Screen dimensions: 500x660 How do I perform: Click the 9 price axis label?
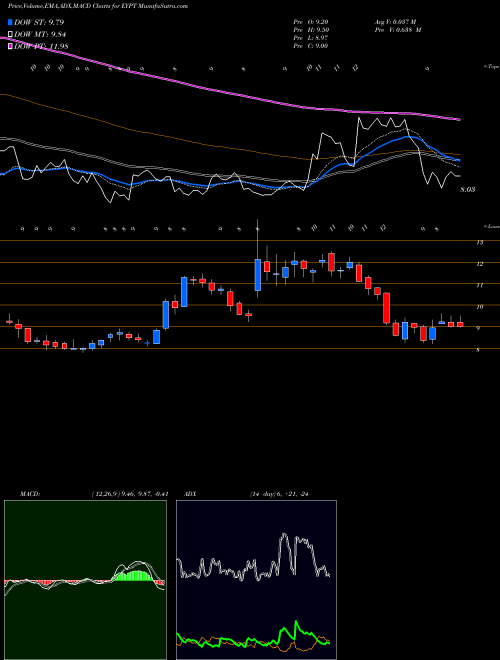[x=478, y=328]
